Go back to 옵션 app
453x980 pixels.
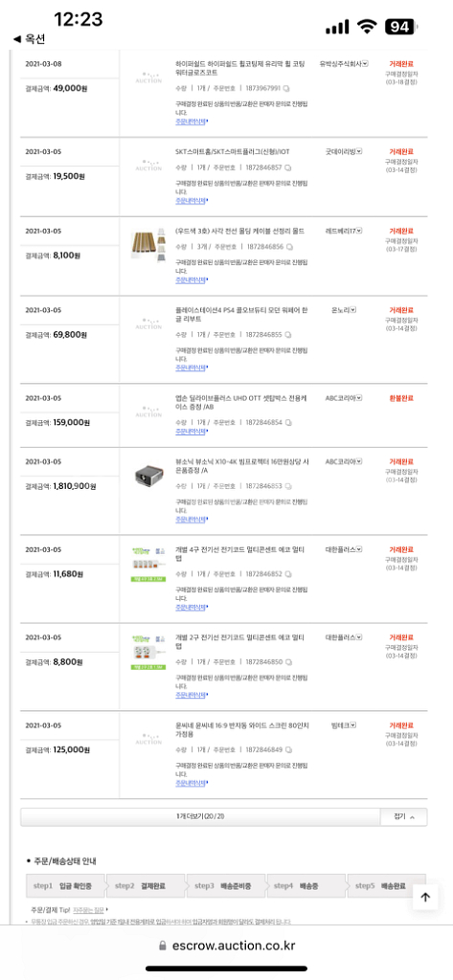tap(30, 38)
